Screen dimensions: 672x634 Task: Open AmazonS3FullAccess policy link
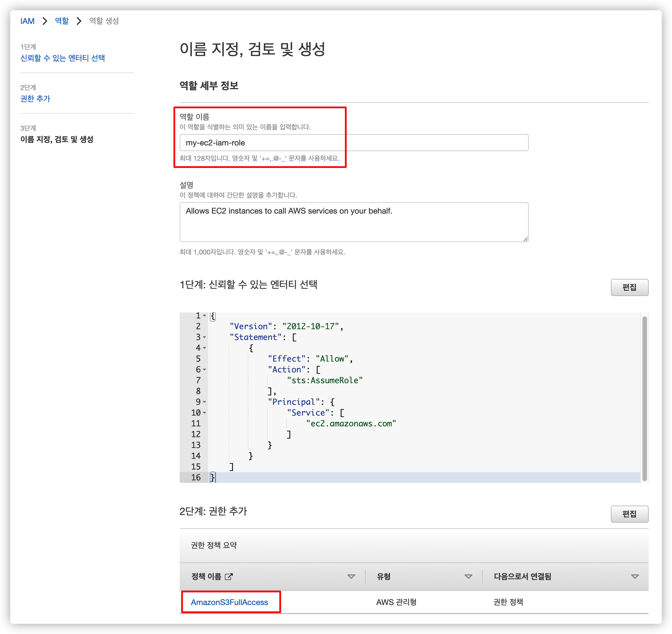pyautogui.click(x=229, y=602)
